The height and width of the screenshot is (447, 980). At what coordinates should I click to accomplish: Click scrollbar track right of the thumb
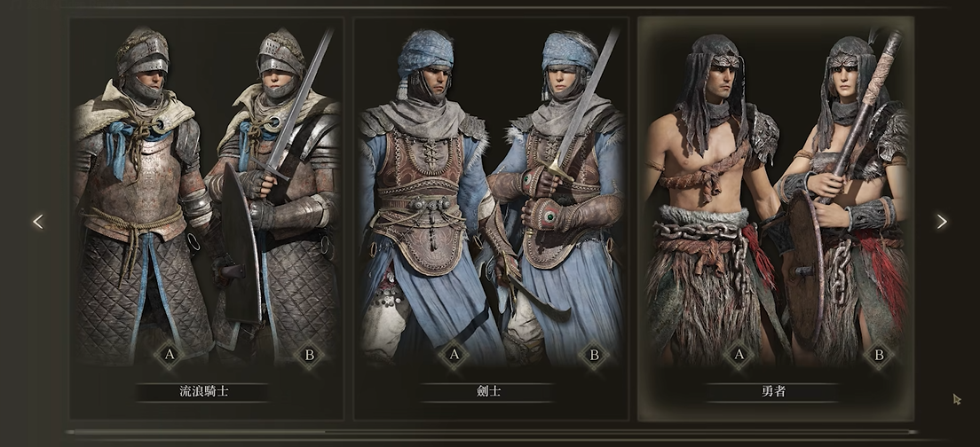619,431
